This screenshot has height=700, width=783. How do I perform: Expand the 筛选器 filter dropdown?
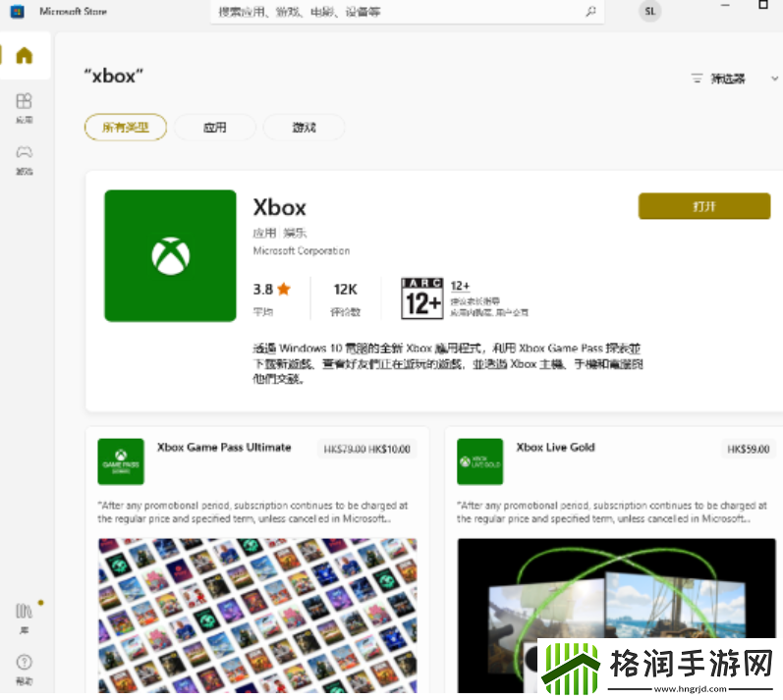[x=733, y=79]
